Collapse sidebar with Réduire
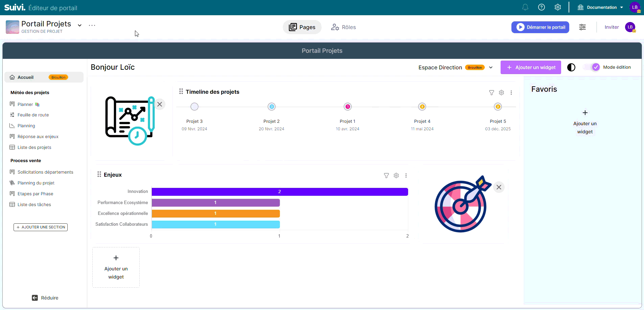Viewport: 644px width, 310px height. tap(45, 298)
